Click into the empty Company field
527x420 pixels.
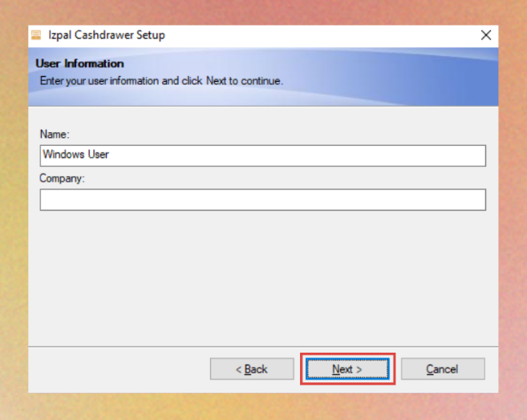click(x=262, y=200)
